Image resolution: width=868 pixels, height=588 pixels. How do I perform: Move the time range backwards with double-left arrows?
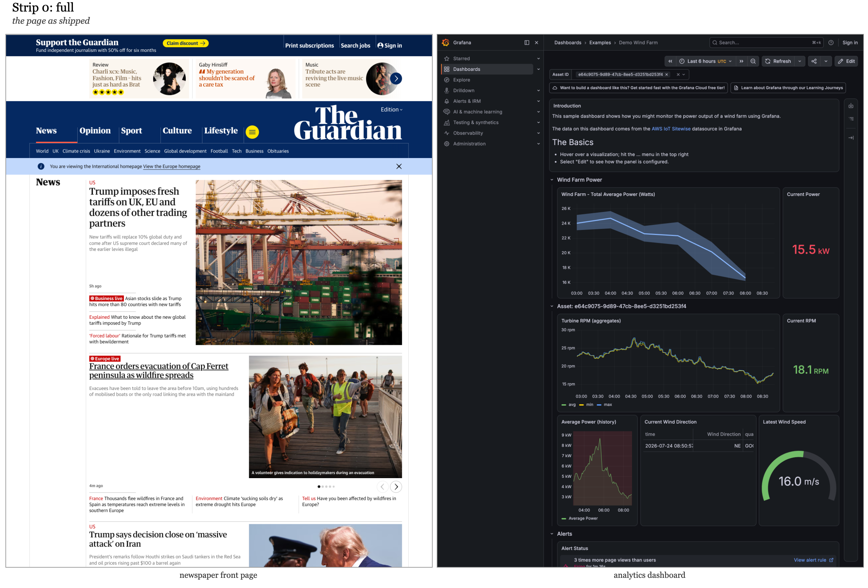tap(670, 61)
